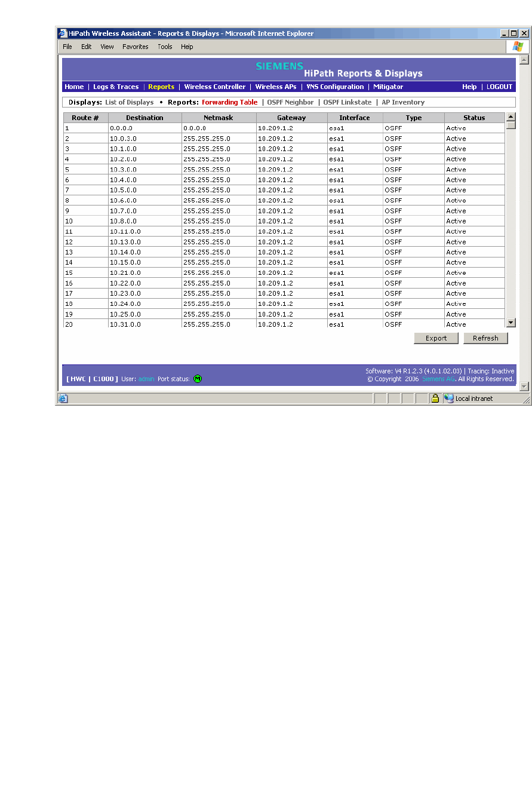Screen dimensions: 532x785
Task: Click the page scrollbar down arrow
Action: [x=524, y=387]
